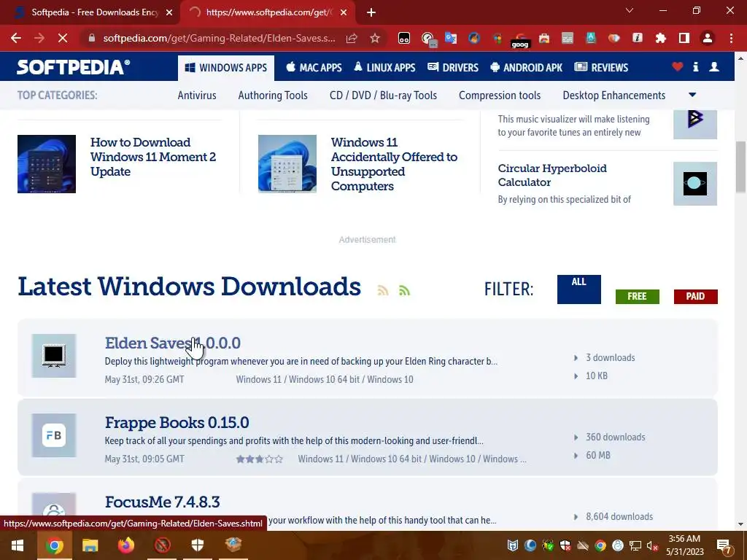Screen dimensions: 747x560
Task: Stop loading the page with X button
Action: (x=63, y=38)
